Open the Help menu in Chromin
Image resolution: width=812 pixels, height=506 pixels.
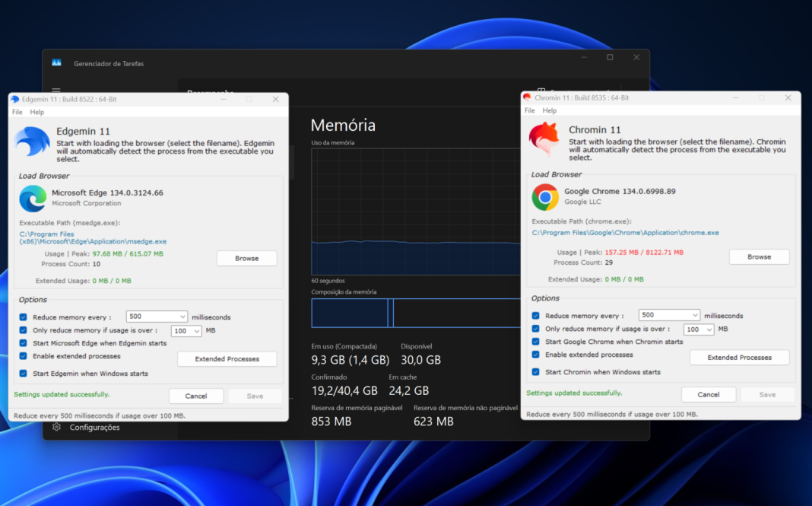549,110
